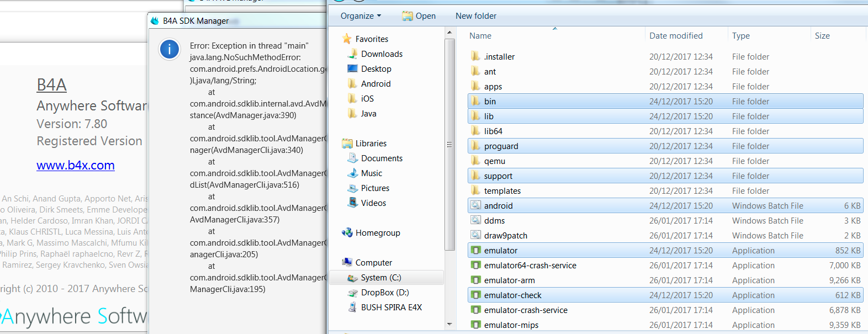This screenshot has height=334, width=868.
Task: Click the Homegroup icon
Action: click(x=347, y=232)
